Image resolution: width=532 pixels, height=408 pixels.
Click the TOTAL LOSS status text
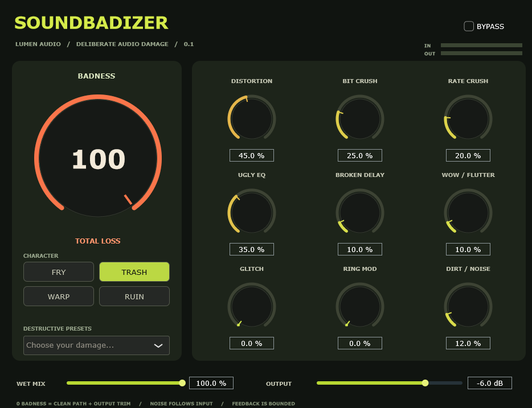tap(98, 241)
